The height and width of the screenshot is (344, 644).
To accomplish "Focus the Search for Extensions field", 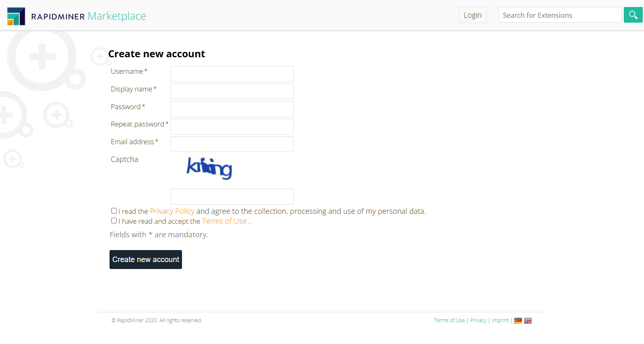I will pyautogui.click(x=560, y=14).
